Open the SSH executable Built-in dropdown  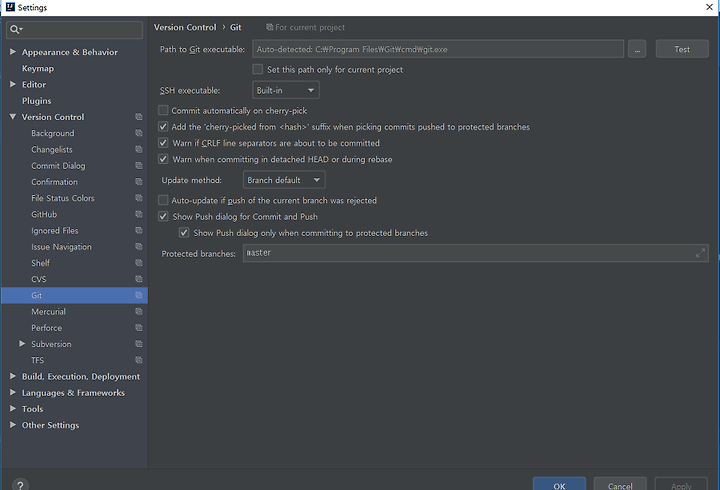coord(286,90)
